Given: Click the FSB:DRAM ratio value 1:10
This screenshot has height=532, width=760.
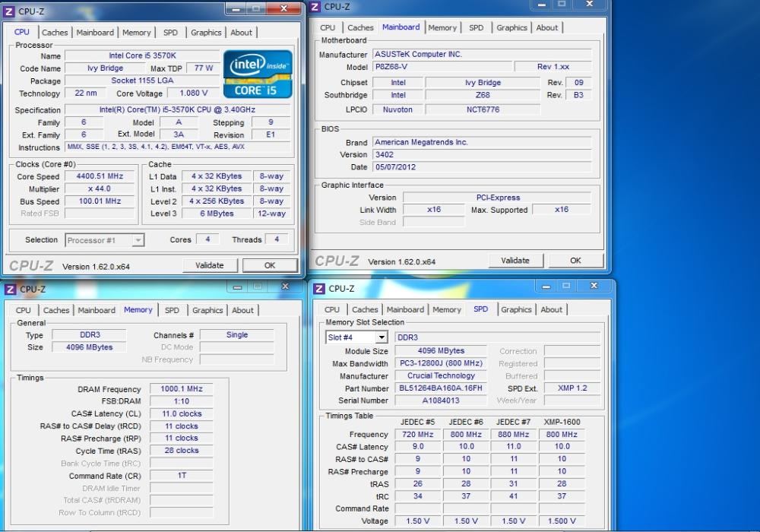Looking at the screenshot, I should pos(182,401).
